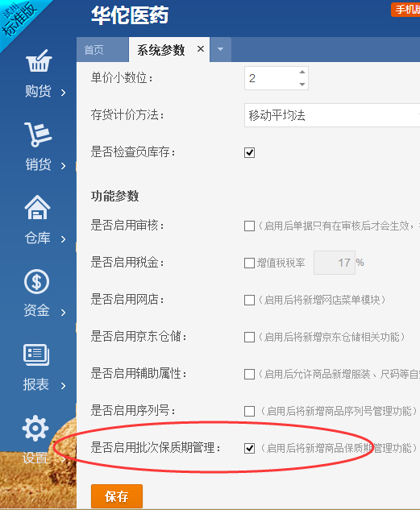Disable 是否启用批次保质期管理 checkbox

(x=250, y=448)
